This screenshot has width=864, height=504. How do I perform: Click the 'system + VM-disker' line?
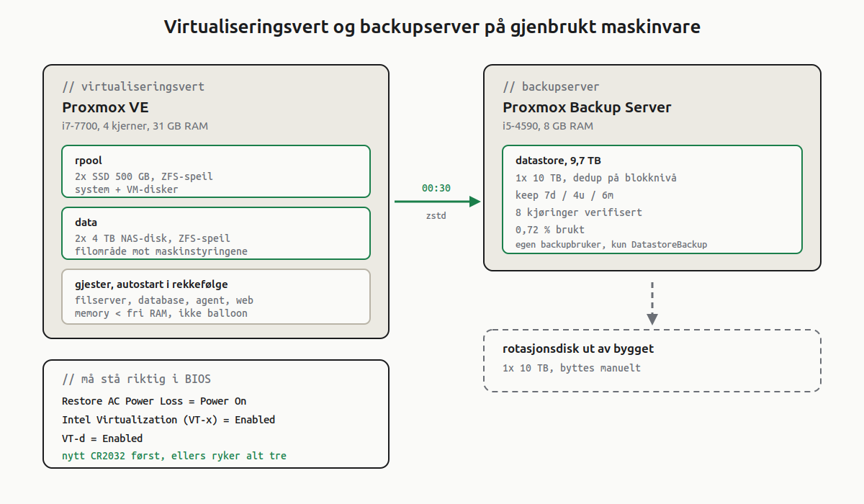click(x=126, y=189)
